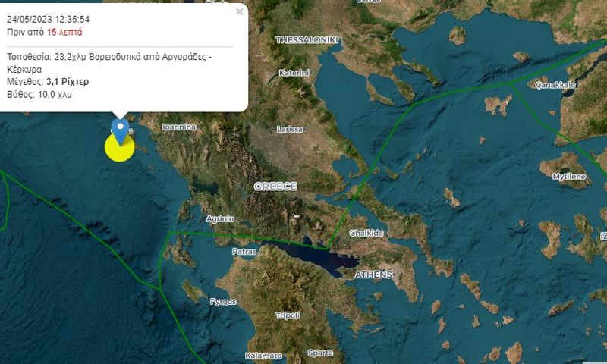607x364 pixels.
Task: Click the Kalamata map label
Action: pos(263,356)
